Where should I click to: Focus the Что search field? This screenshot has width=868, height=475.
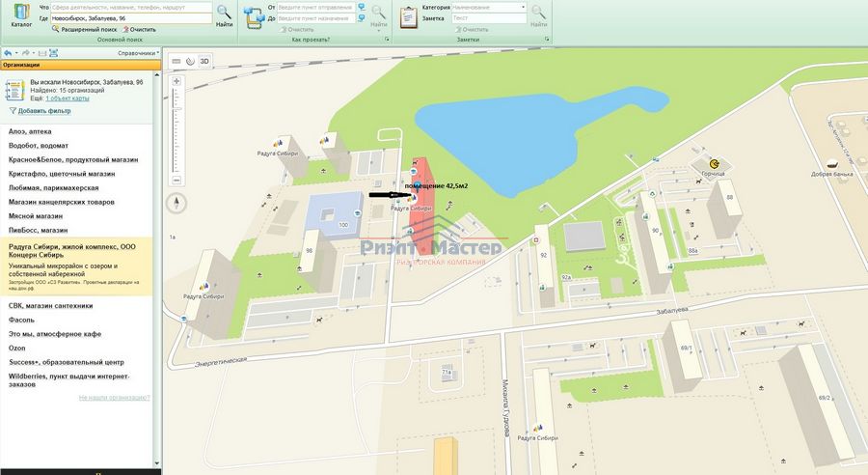[130, 8]
